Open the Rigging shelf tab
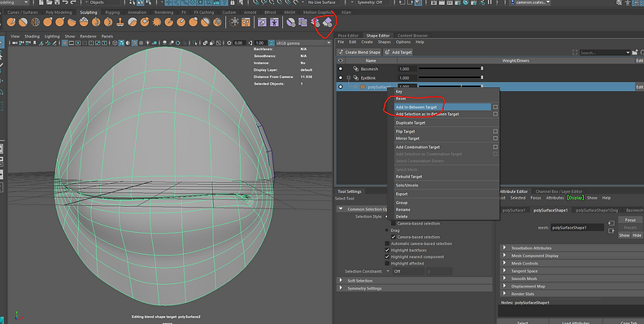The height and width of the screenshot is (324, 644). 112,12
